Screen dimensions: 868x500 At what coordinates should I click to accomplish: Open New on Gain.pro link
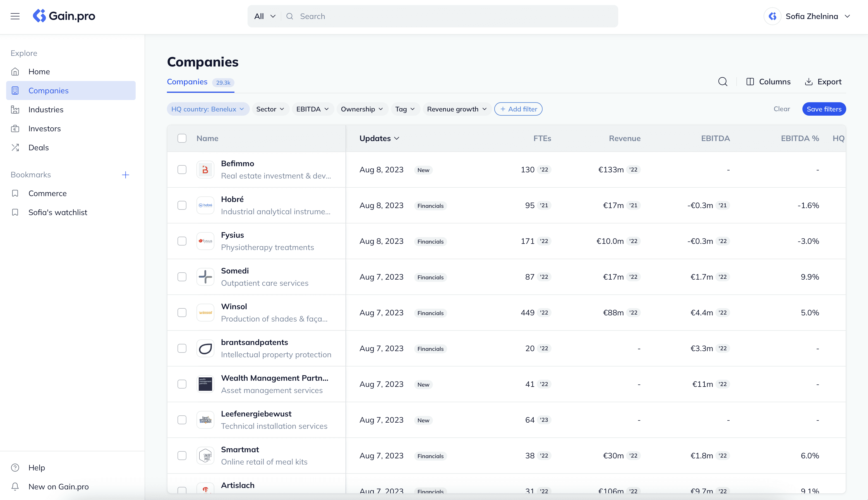[x=58, y=486]
